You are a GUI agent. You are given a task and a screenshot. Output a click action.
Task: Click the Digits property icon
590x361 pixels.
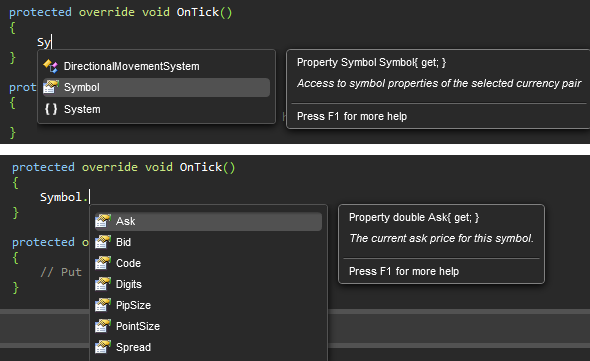click(x=103, y=285)
